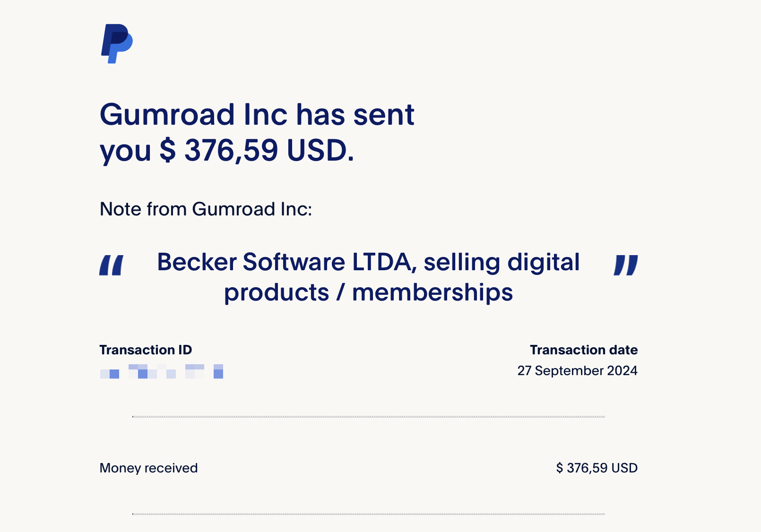Viewport: 761px width, 532px height.
Task: Click the PayPal logo
Action: click(x=117, y=43)
